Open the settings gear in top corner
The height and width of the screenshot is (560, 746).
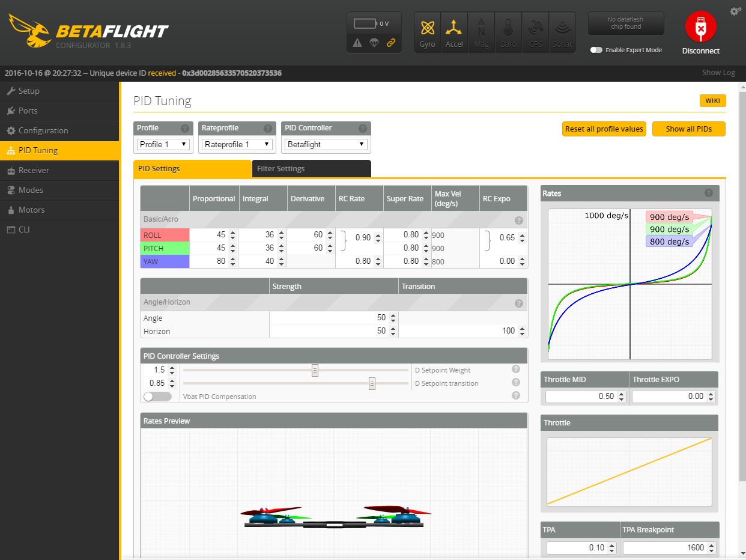click(735, 11)
